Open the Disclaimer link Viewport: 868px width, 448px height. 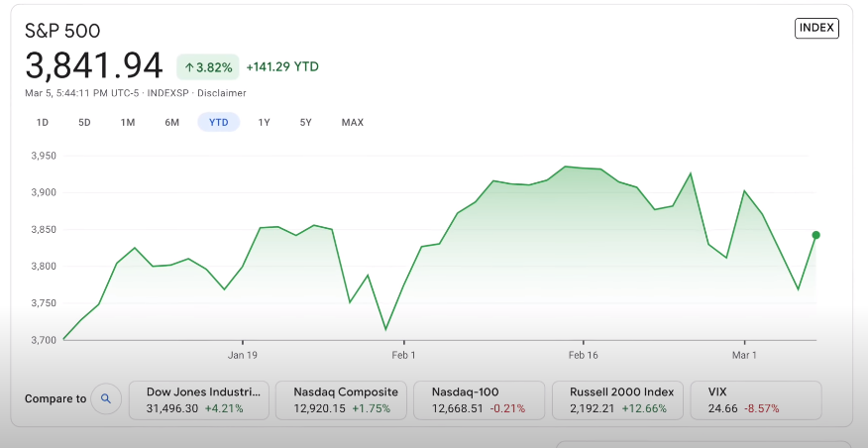(222, 93)
